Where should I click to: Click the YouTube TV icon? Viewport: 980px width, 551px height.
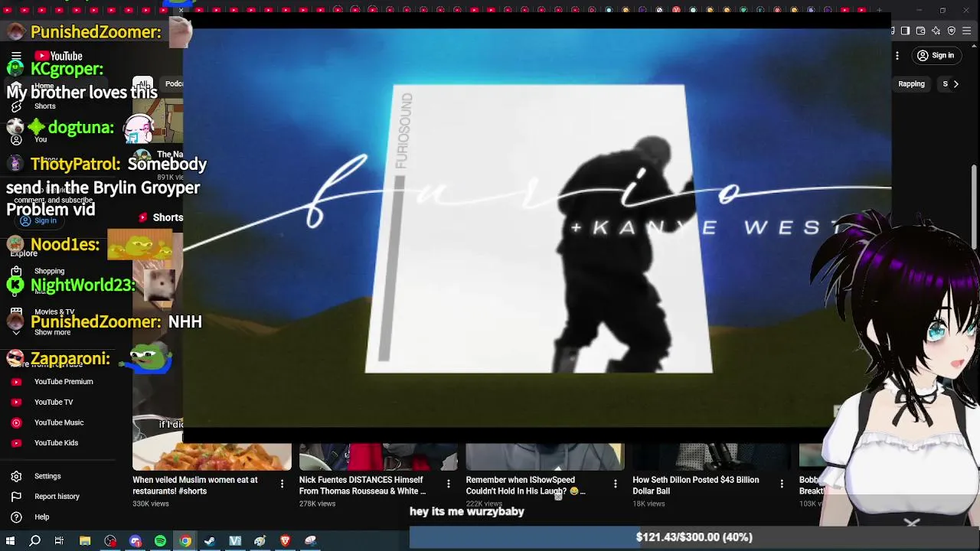pos(16,402)
